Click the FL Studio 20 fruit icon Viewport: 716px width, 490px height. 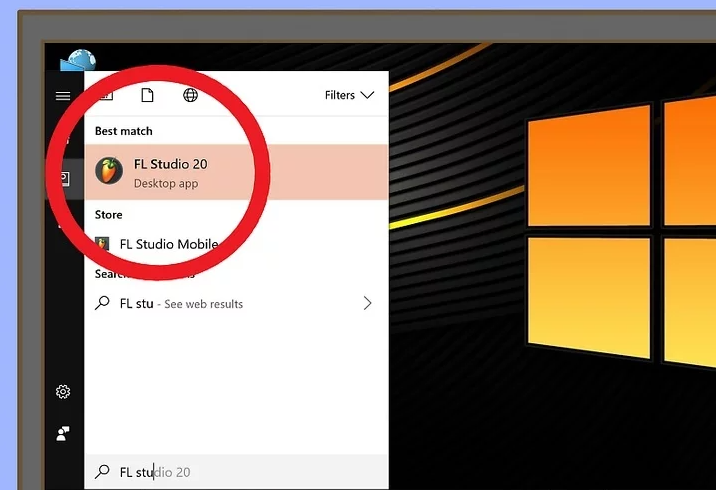pos(109,171)
